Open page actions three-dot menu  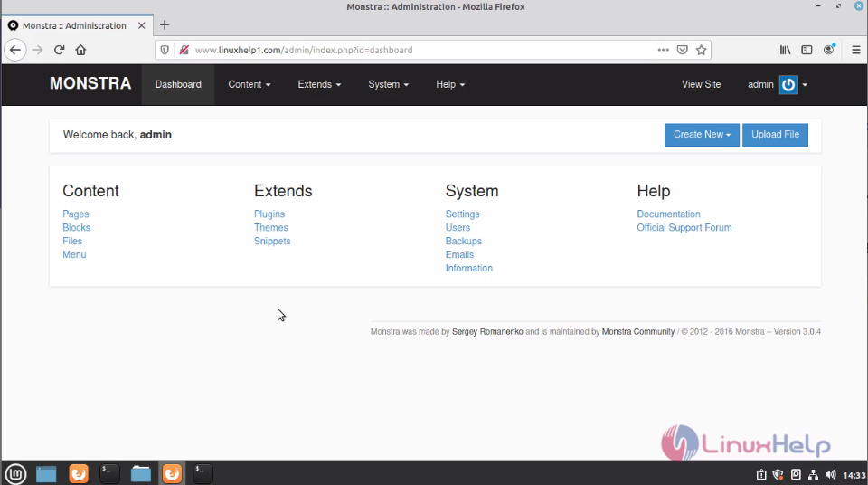663,50
